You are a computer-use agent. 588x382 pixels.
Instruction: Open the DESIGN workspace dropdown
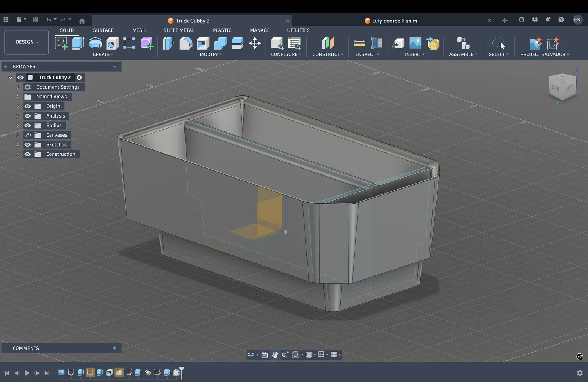(26, 42)
